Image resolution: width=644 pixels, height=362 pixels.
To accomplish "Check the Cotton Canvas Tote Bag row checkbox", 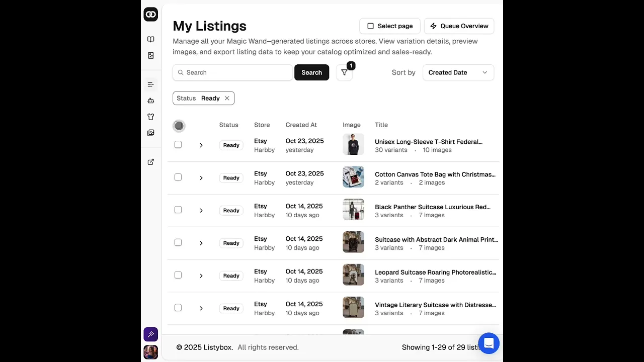I will pyautogui.click(x=178, y=177).
